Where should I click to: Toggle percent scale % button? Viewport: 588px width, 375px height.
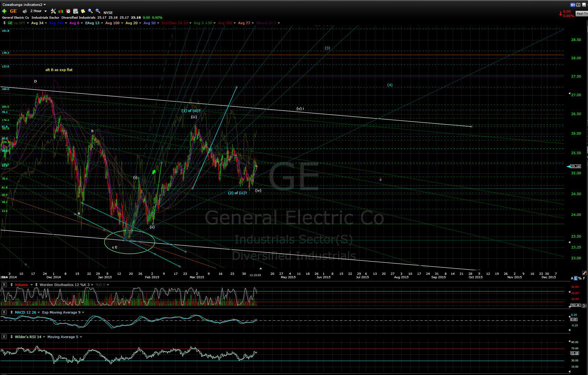click(580, 278)
